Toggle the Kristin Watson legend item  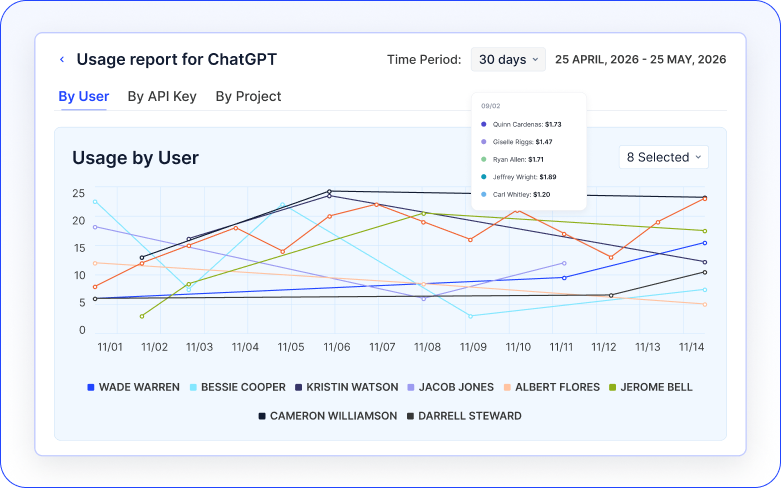pyautogui.click(x=347, y=387)
